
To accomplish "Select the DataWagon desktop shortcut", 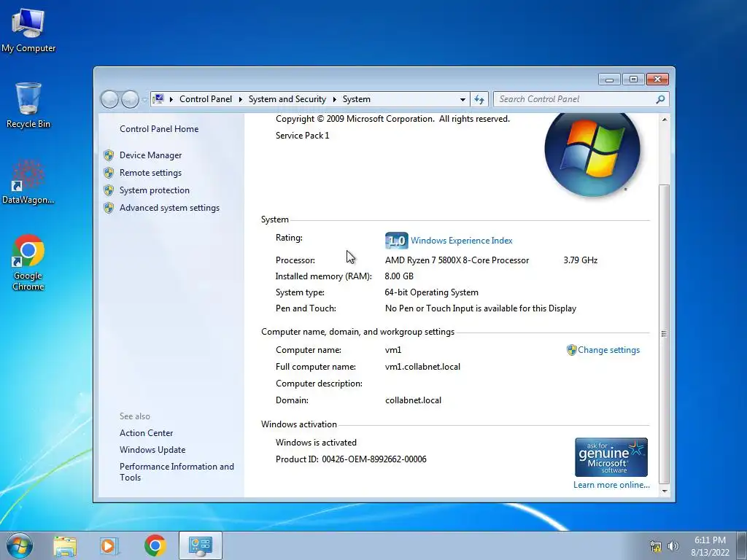I will (x=28, y=182).
